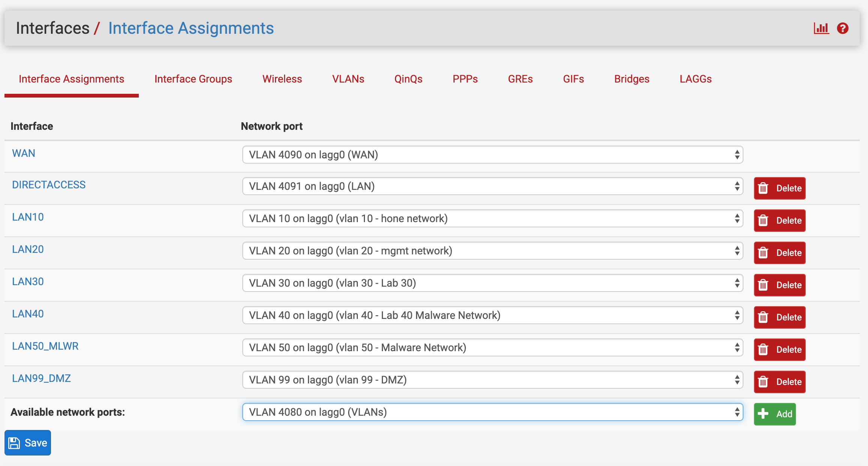The height and width of the screenshot is (466, 868).
Task: Click the plus icon on the Add button
Action: [x=763, y=414]
